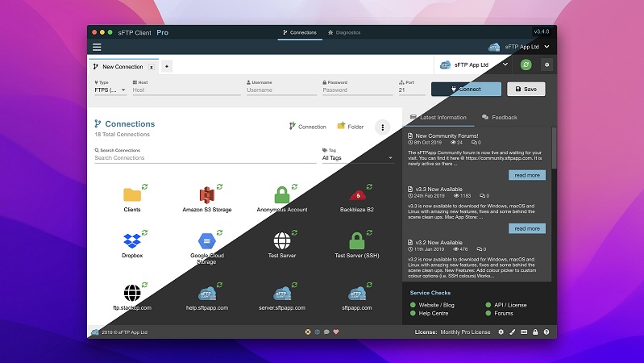Add a new Connection
Image resolution: width=644 pixels, height=363 pixels.
[308, 127]
